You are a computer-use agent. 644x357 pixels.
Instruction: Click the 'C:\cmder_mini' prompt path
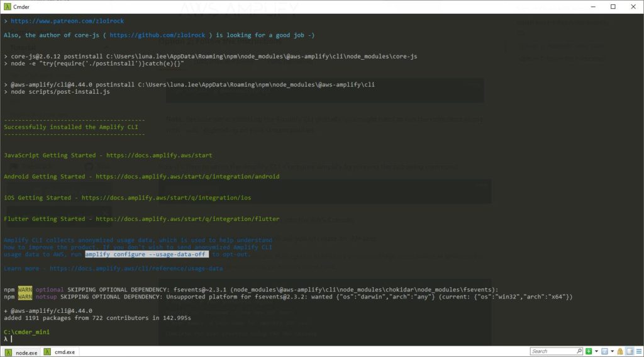[26, 331]
